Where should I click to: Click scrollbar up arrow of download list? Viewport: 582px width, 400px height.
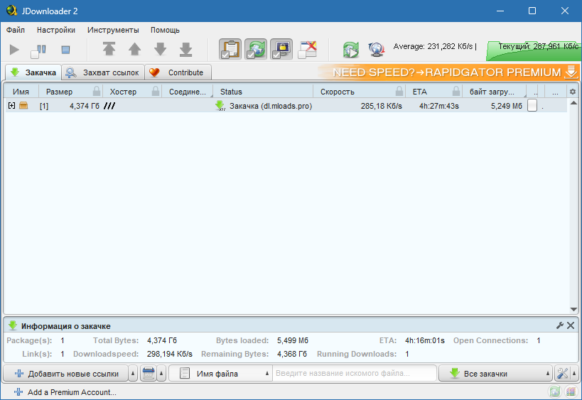(x=573, y=103)
